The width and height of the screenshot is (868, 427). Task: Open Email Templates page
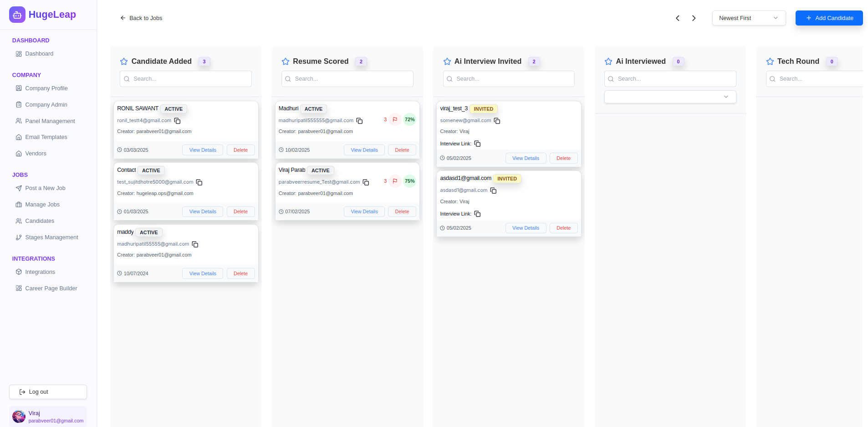point(46,137)
